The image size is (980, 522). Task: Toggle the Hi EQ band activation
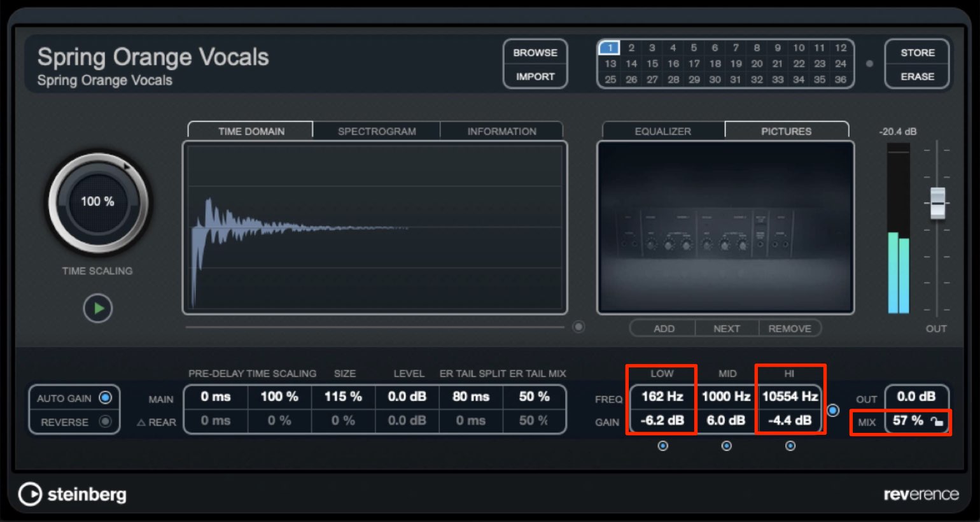click(790, 446)
